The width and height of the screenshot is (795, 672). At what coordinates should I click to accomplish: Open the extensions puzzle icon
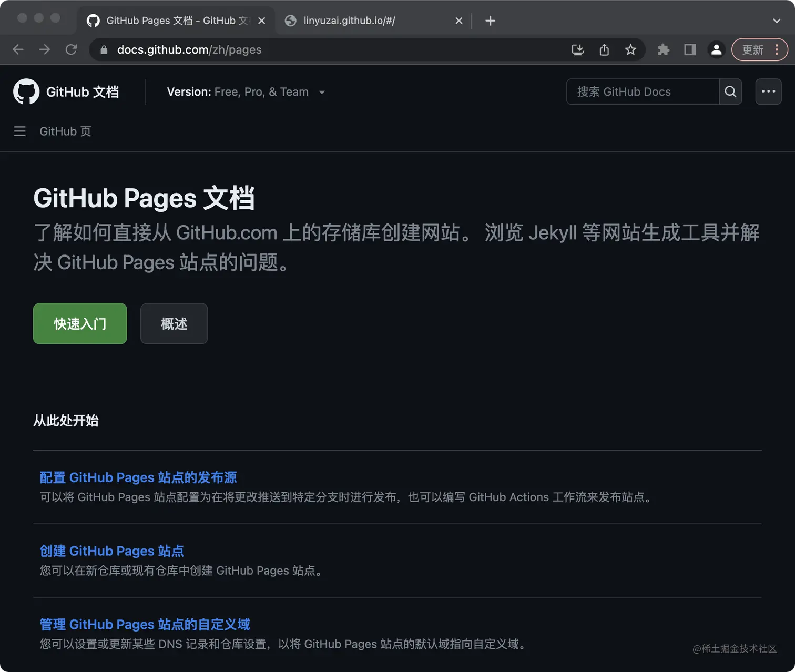[664, 50]
